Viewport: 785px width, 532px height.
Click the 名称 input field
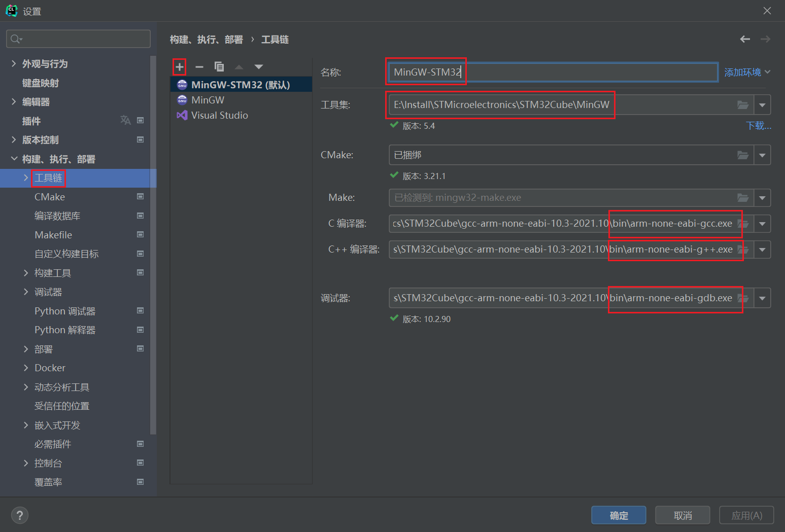(x=553, y=72)
